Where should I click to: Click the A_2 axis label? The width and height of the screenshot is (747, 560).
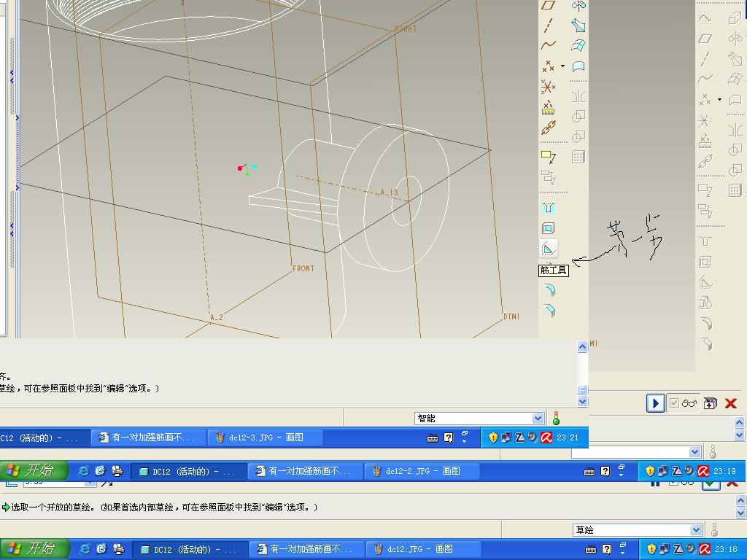[217, 317]
